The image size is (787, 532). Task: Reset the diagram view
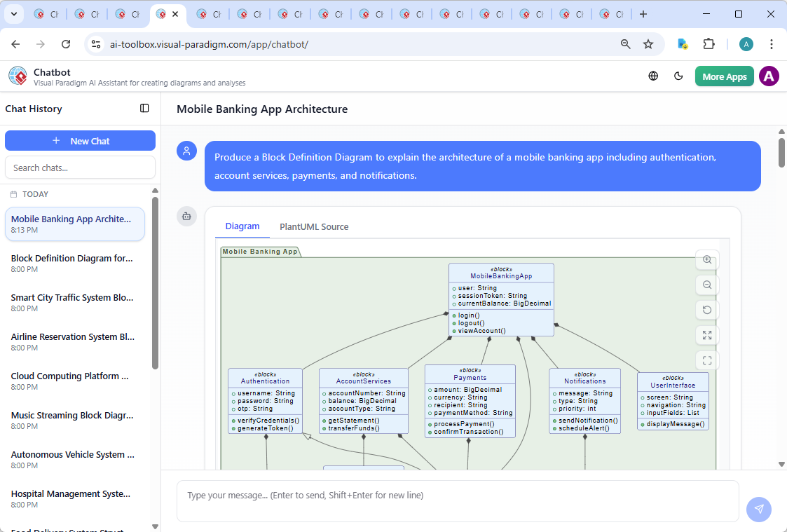(706, 309)
